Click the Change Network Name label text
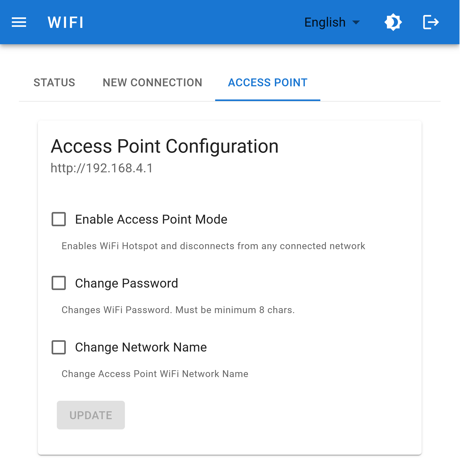Screen dimensions: 460x476 click(x=141, y=347)
